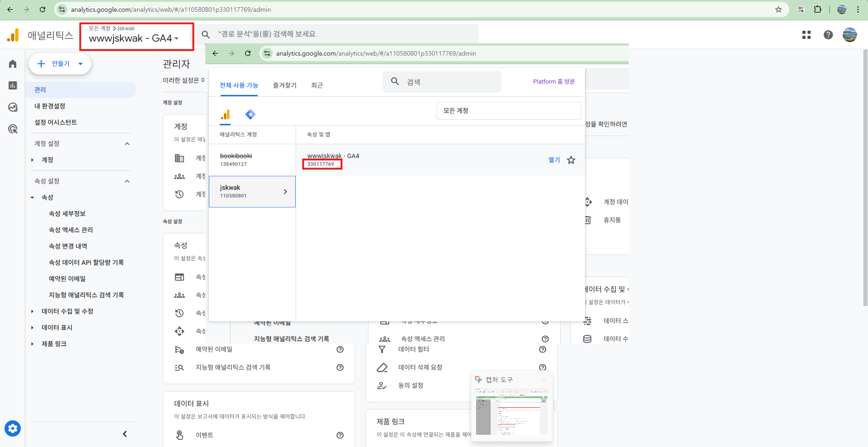Expand 데이터 표시 in sidebar
The height and width of the screenshot is (447, 868).
tap(33, 328)
